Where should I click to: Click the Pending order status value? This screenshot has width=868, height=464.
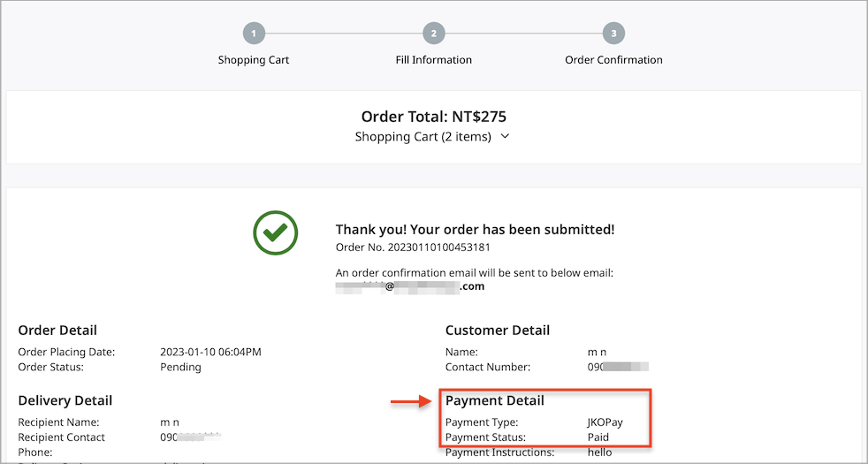[180, 367]
